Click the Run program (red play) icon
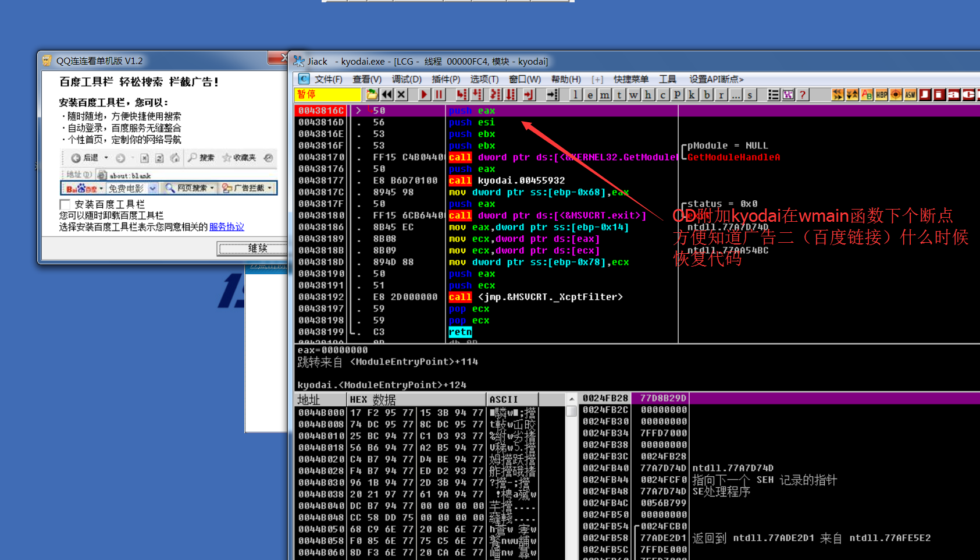The image size is (980, 560). click(424, 94)
